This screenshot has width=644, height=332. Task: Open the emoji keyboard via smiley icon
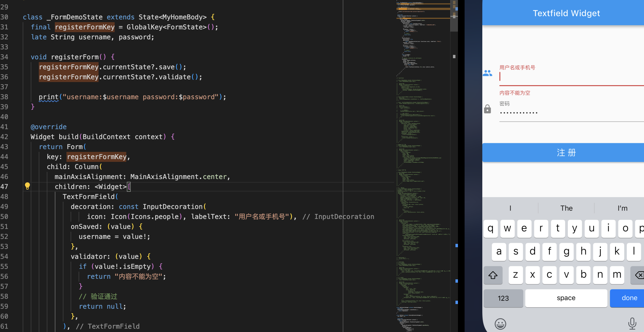pos(500,323)
